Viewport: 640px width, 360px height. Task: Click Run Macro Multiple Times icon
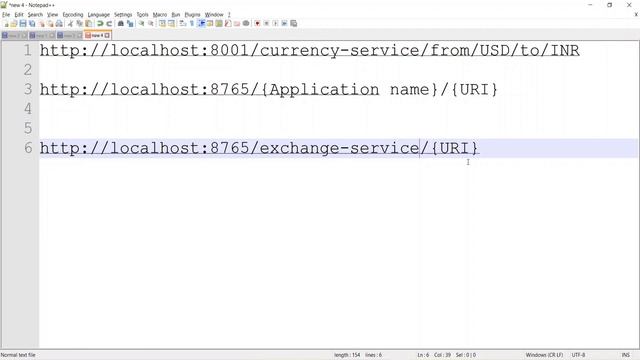tap(284, 24)
